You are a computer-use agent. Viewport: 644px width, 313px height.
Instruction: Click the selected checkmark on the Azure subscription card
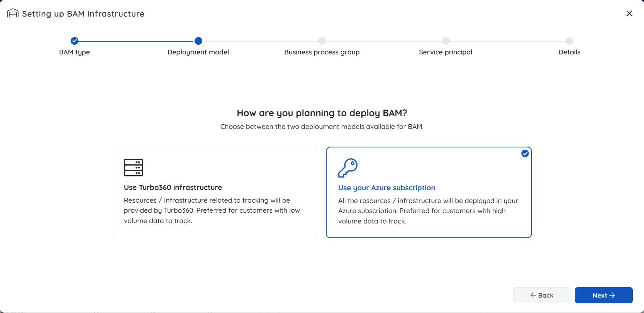525,154
